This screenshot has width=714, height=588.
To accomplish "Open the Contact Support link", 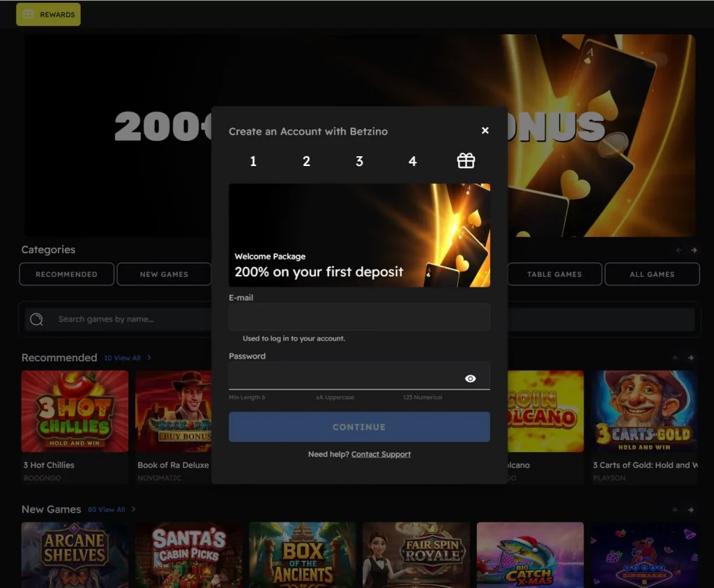I will coord(381,453).
